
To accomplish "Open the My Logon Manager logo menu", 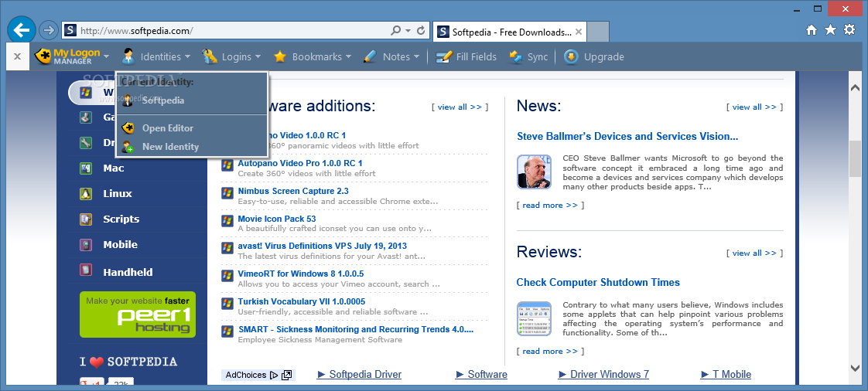I will click(71, 56).
